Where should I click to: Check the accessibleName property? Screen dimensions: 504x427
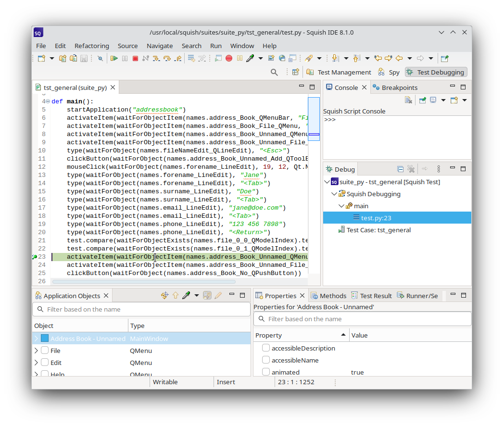click(265, 360)
